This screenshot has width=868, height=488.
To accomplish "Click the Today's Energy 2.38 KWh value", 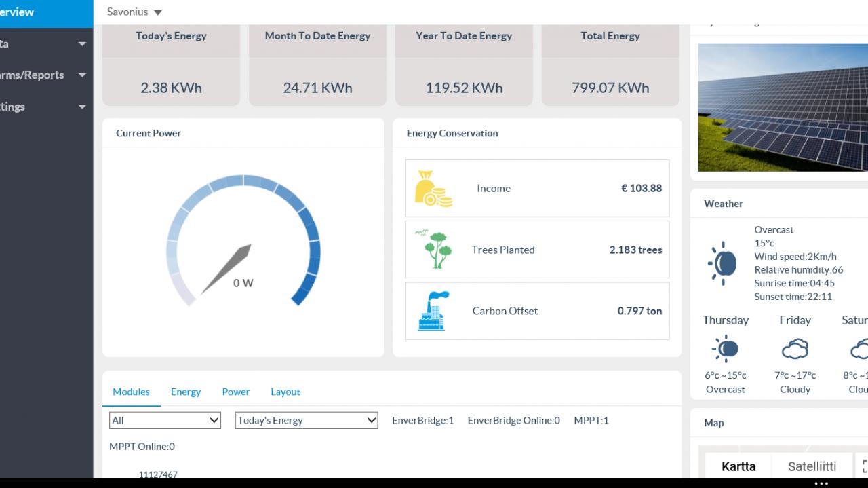I will pos(171,88).
